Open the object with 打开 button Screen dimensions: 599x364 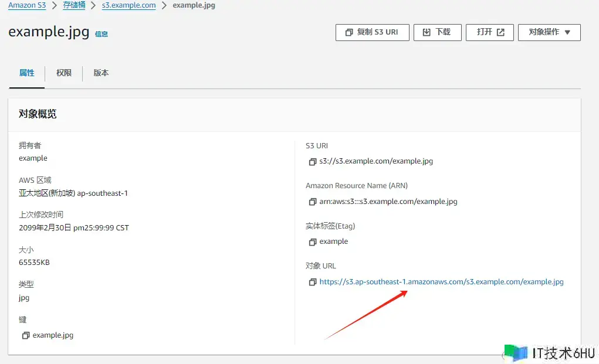pyautogui.click(x=490, y=32)
